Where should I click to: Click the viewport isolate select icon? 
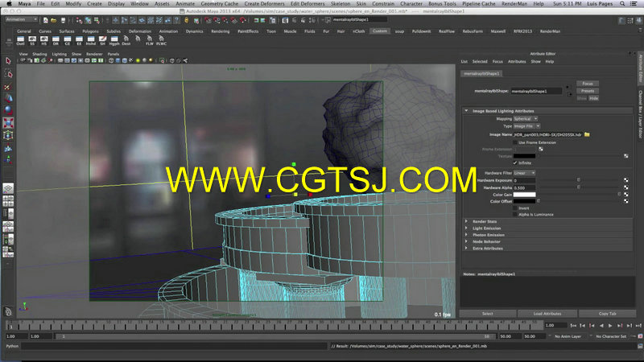(x=163, y=61)
